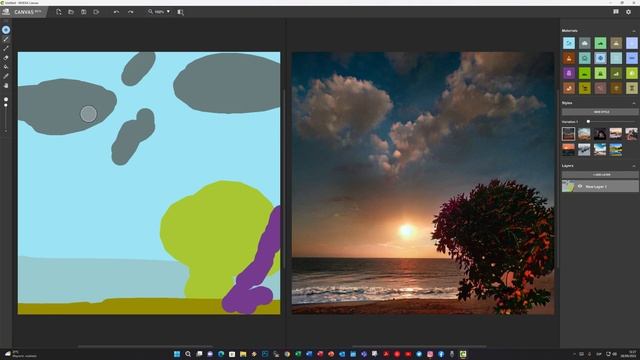
Task: Pick the mauve-brown material swatch
Action: click(600, 88)
